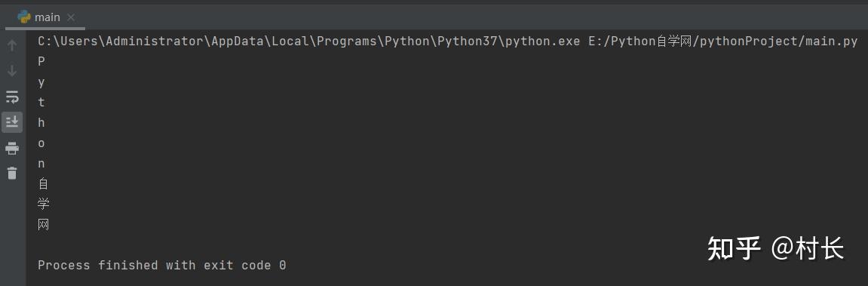Click the Python icon on main tab

[x=24, y=17]
